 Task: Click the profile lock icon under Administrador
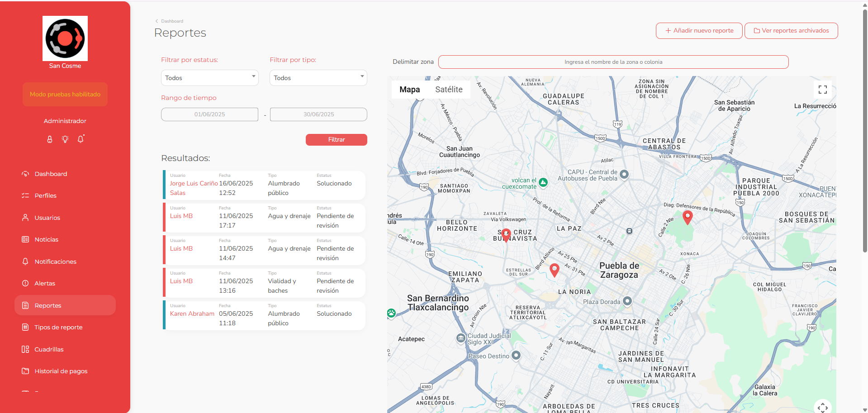[x=50, y=139]
